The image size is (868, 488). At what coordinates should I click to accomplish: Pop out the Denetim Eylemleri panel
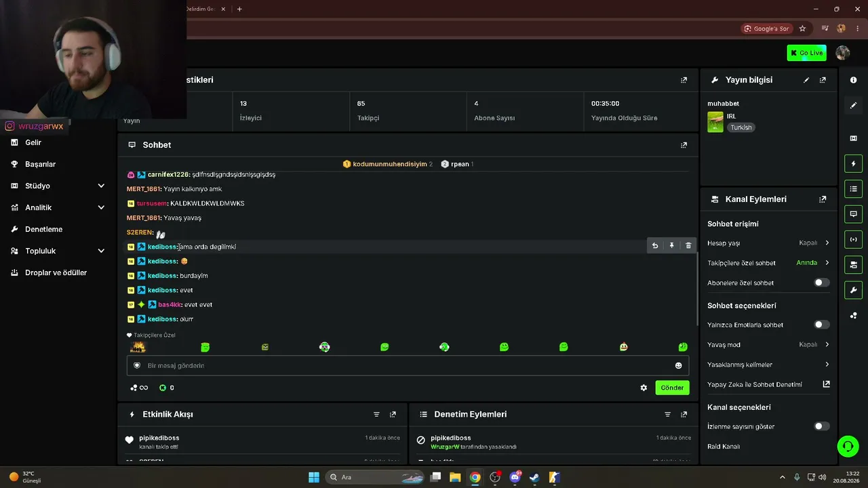click(x=684, y=414)
